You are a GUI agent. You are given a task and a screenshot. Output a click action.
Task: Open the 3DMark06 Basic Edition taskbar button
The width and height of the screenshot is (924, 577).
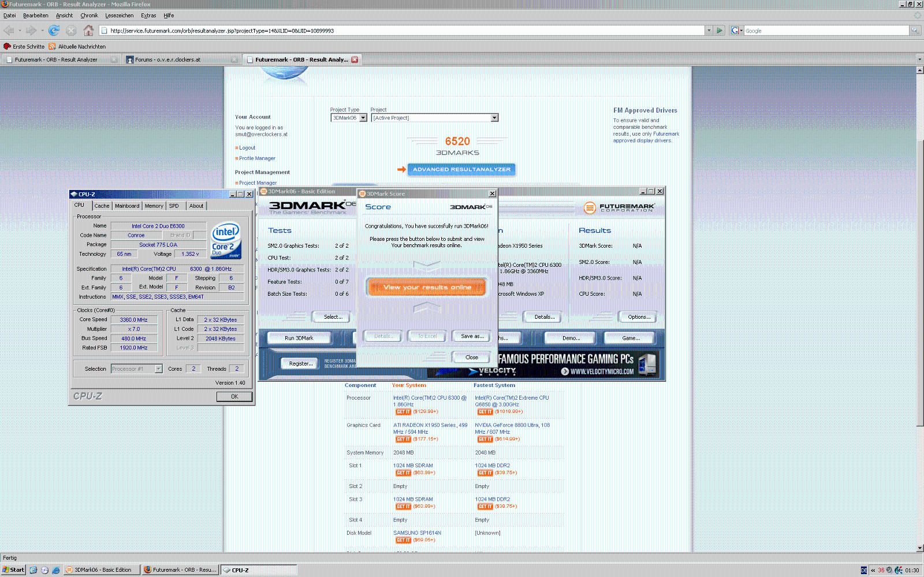(101, 569)
